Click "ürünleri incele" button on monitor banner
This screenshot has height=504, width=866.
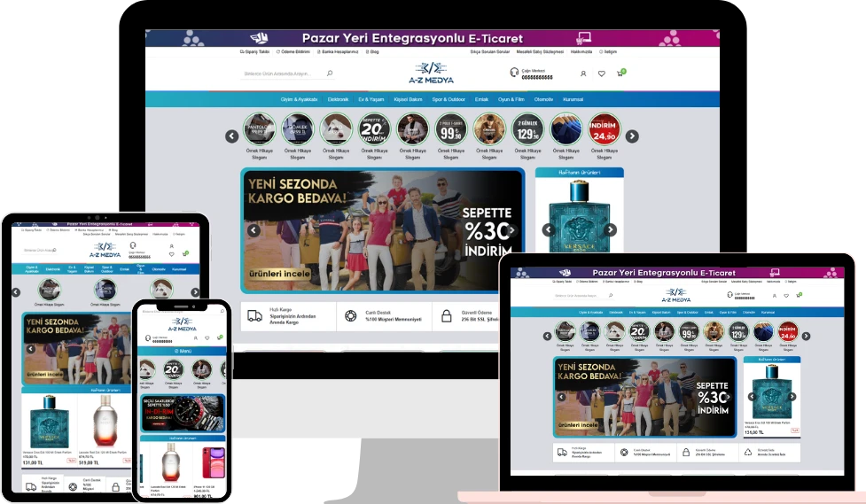pyautogui.click(x=278, y=275)
